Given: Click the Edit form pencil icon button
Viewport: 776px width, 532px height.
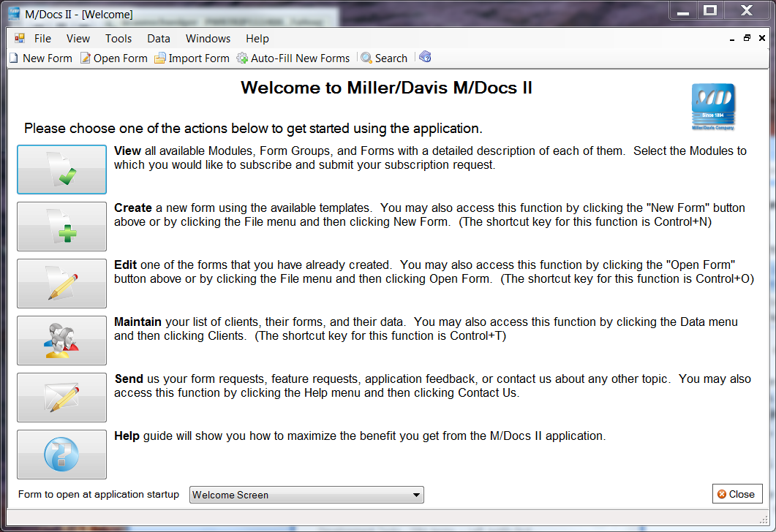Looking at the screenshot, I should (62, 284).
